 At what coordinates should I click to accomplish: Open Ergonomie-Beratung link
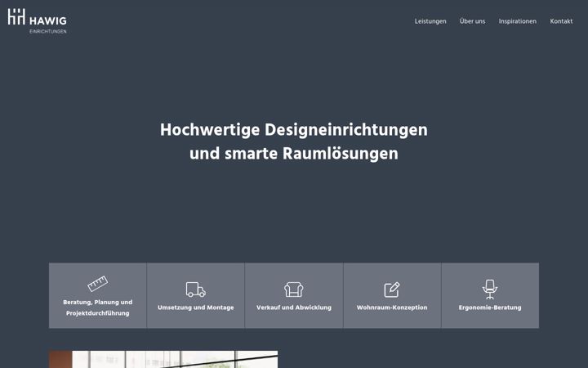pyautogui.click(x=490, y=307)
